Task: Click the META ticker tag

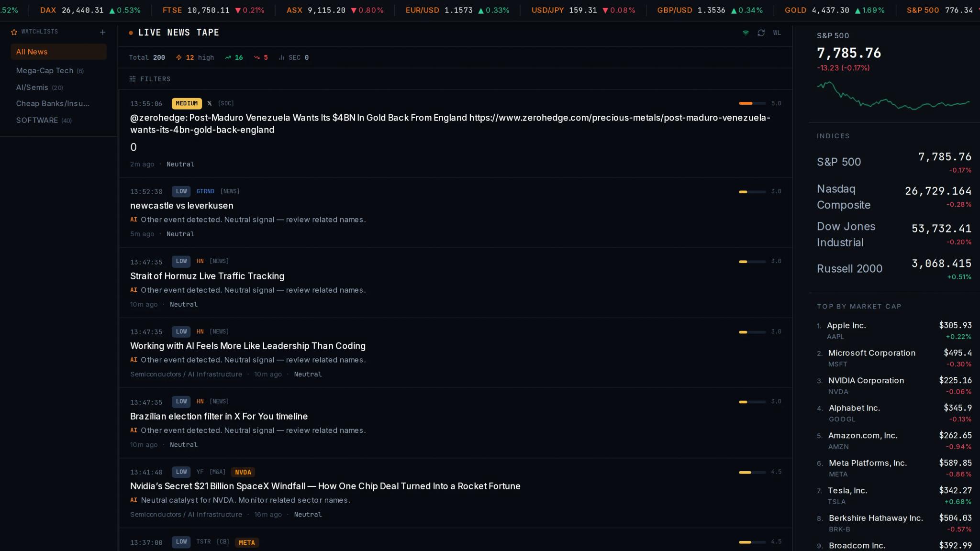Action: (x=247, y=542)
